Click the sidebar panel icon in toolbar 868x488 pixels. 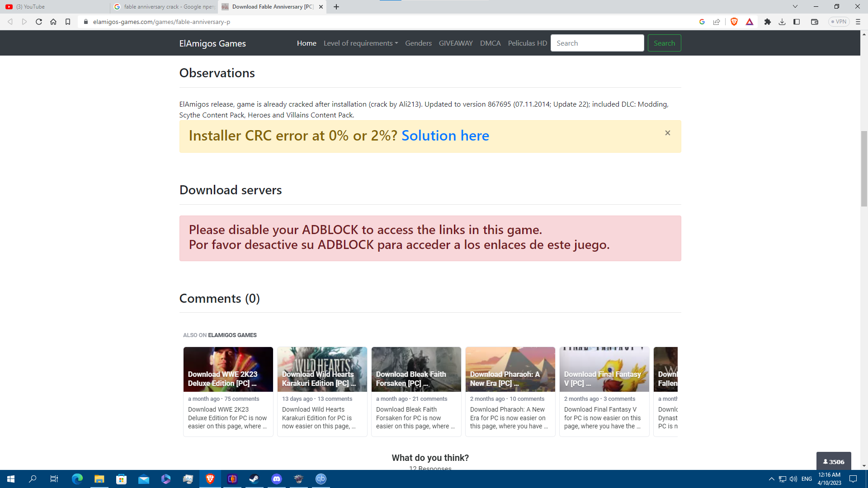point(797,21)
